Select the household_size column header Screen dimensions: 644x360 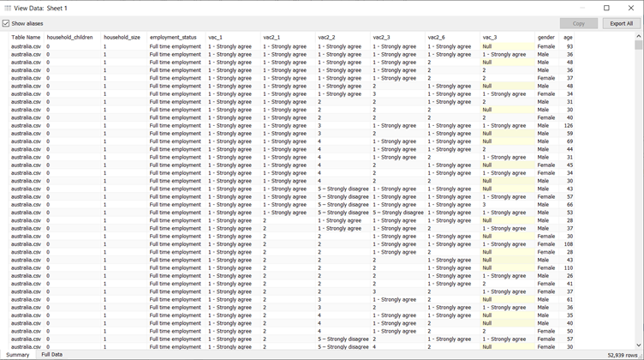(122, 38)
